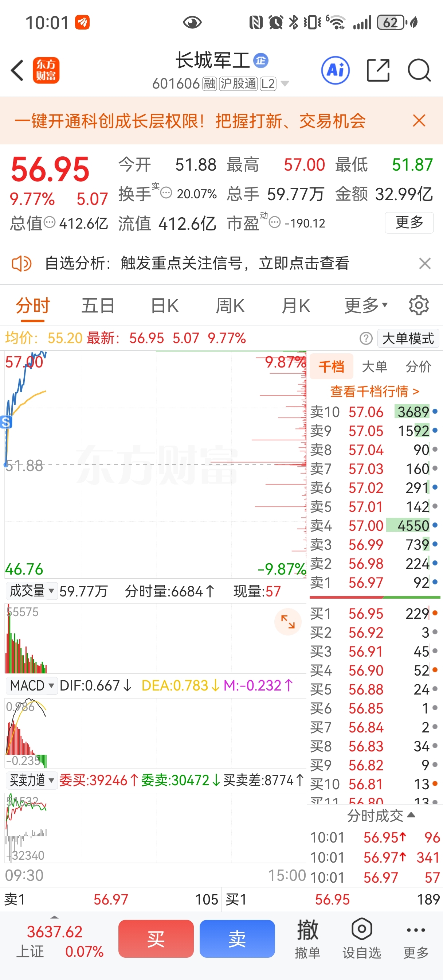Tap the red 买 buy button

point(156,938)
